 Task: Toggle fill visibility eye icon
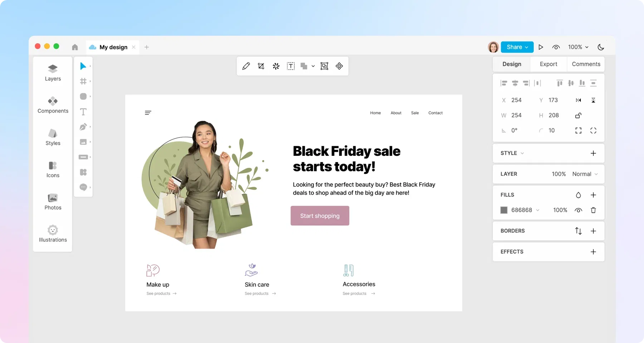[578, 210]
